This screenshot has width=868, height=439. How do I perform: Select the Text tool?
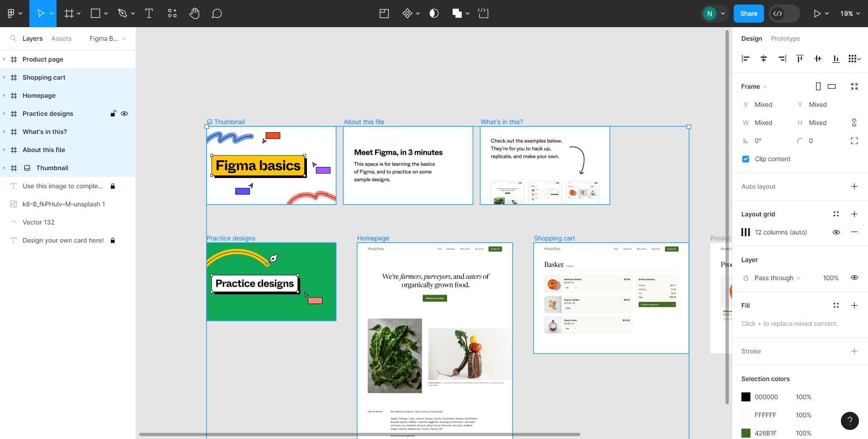[x=149, y=13]
